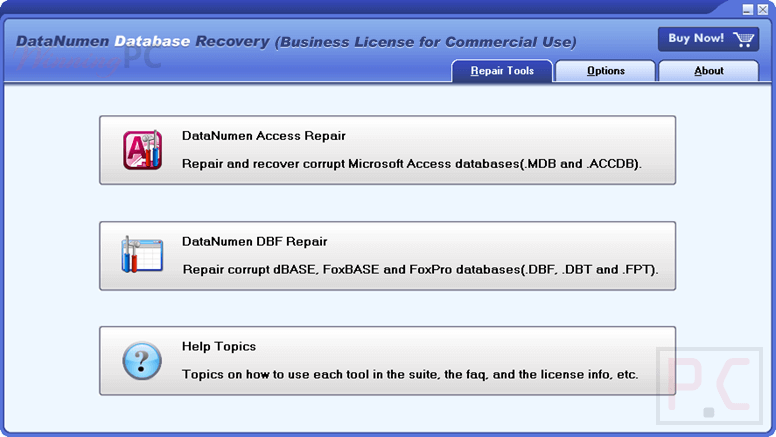Close the DataNumen window
Screen dimensions: 776x437
click(x=763, y=9)
